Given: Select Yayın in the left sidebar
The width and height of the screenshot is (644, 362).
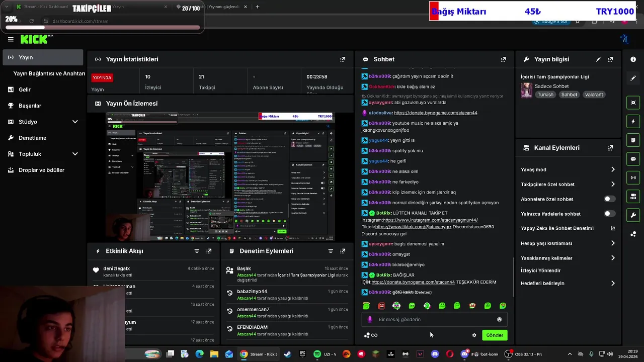Looking at the screenshot, I should point(43,57).
